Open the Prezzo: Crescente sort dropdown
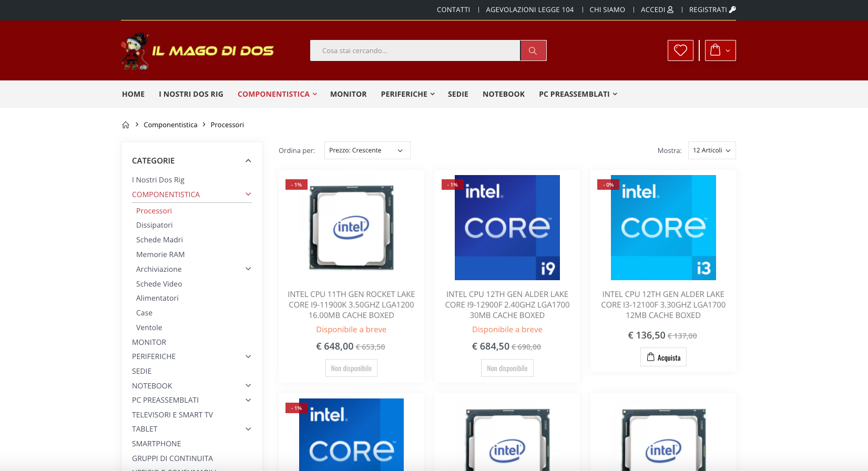868x471 pixels. coord(367,150)
